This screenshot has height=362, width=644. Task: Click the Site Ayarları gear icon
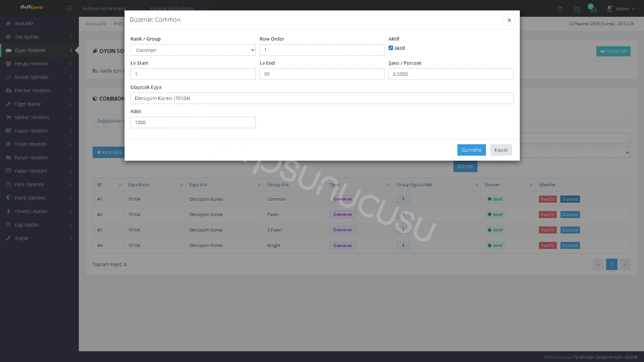8,37
